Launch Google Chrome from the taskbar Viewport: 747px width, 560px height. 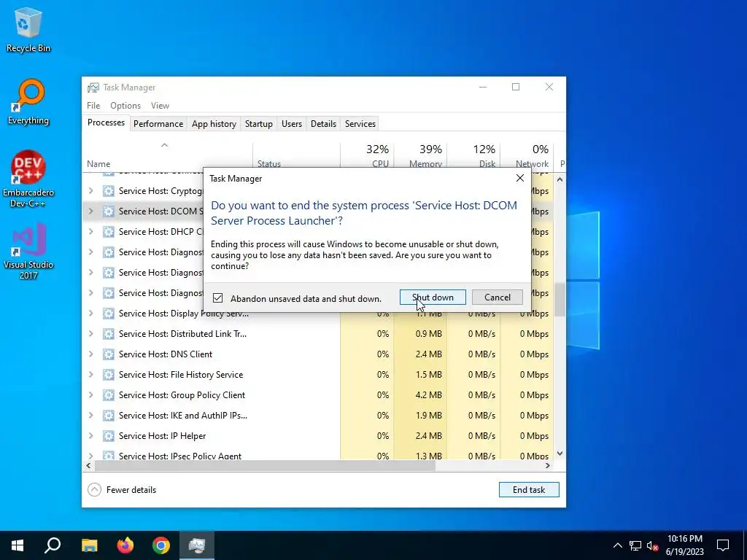(161, 545)
